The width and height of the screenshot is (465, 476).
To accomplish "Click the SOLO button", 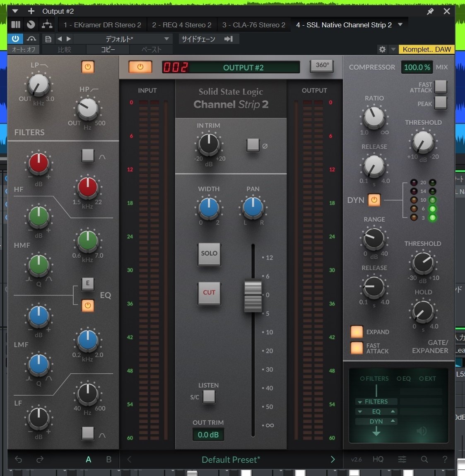I will (209, 254).
